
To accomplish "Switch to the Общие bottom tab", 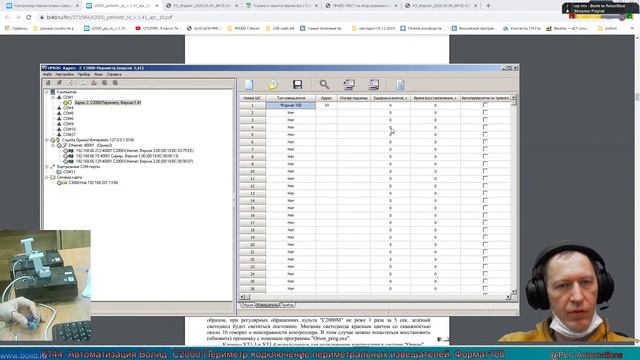I will (247, 305).
